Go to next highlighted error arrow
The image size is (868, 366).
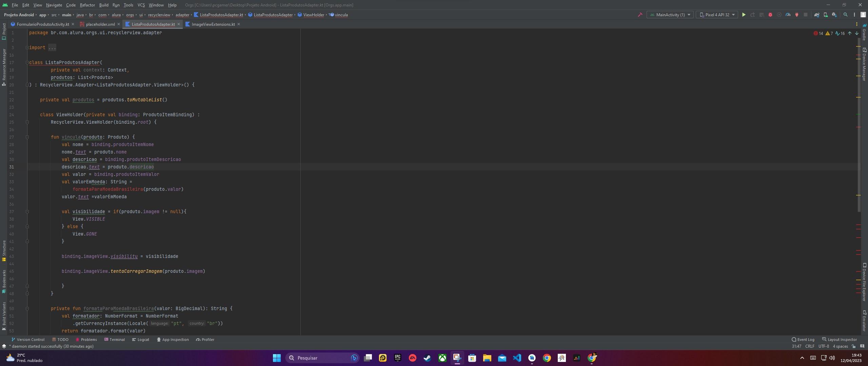(x=856, y=33)
